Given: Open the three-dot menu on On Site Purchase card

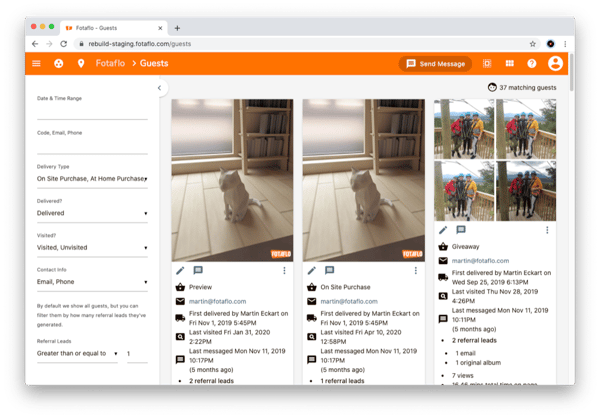Looking at the screenshot, I should tap(416, 271).
